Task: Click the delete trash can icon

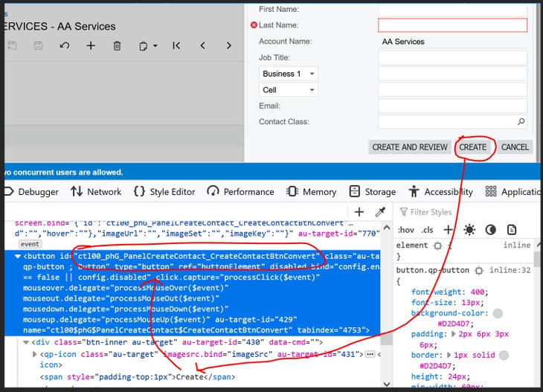Action: point(117,45)
